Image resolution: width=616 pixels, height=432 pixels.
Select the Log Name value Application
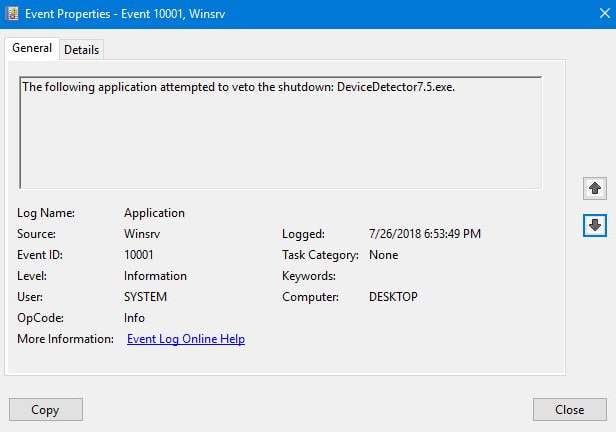154,213
